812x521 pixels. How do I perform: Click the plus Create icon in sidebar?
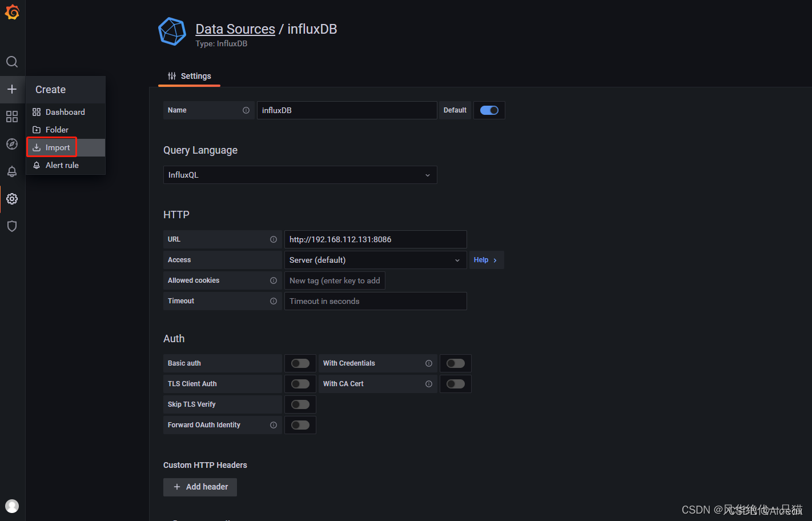pyautogui.click(x=12, y=89)
